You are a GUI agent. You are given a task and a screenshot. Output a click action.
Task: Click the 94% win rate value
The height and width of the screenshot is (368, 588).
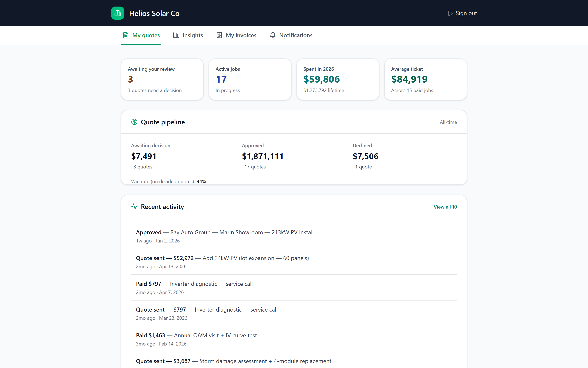pyautogui.click(x=201, y=182)
